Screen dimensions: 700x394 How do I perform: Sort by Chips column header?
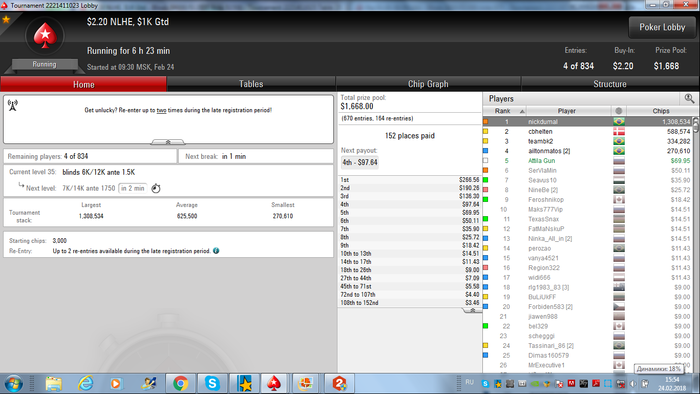pos(661,111)
